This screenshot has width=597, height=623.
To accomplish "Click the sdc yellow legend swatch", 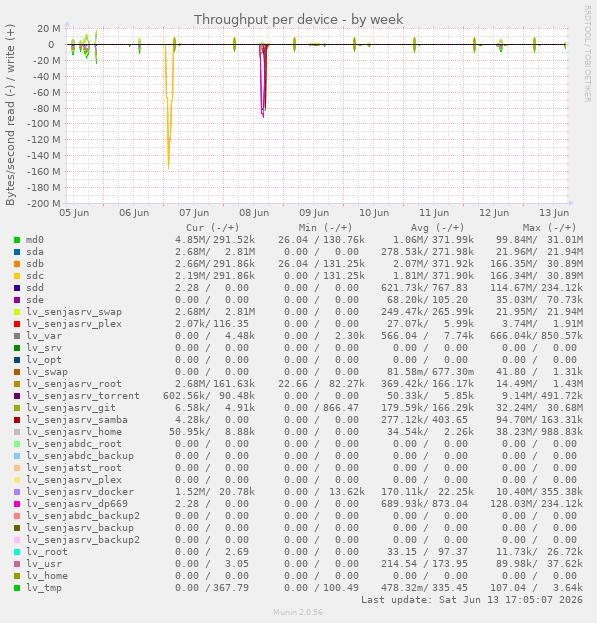I will click(x=17, y=276).
